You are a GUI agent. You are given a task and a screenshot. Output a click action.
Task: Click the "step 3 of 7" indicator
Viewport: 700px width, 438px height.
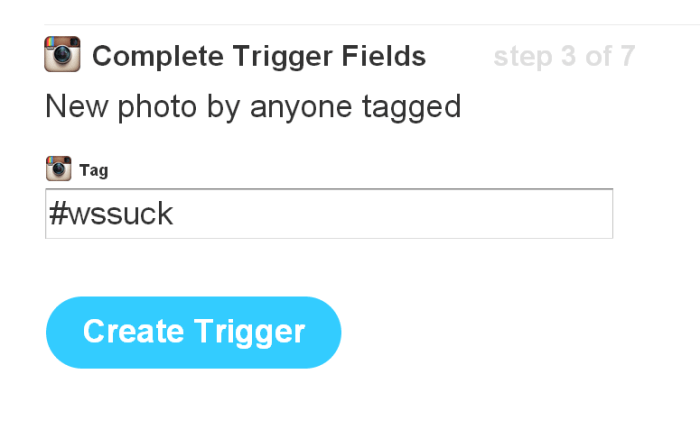click(x=563, y=56)
